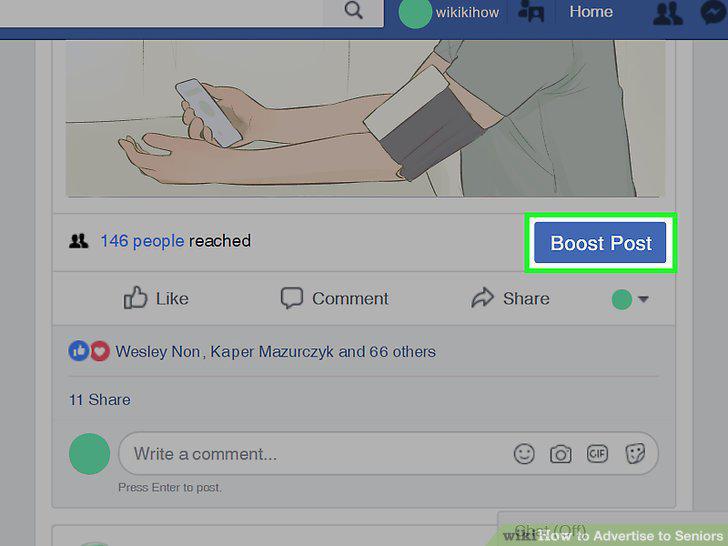Like the post
Screen dimensions: 728x546
point(156,298)
